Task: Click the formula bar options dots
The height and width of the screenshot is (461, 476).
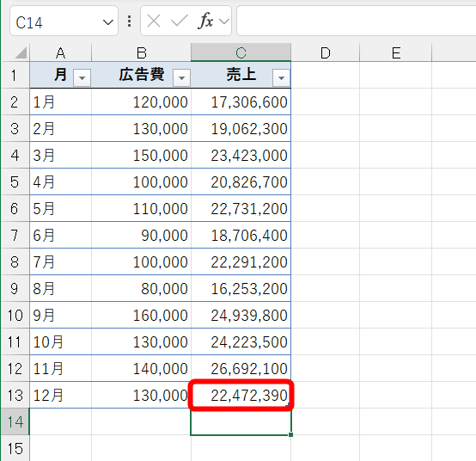Action: pyautogui.click(x=130, y=21)
